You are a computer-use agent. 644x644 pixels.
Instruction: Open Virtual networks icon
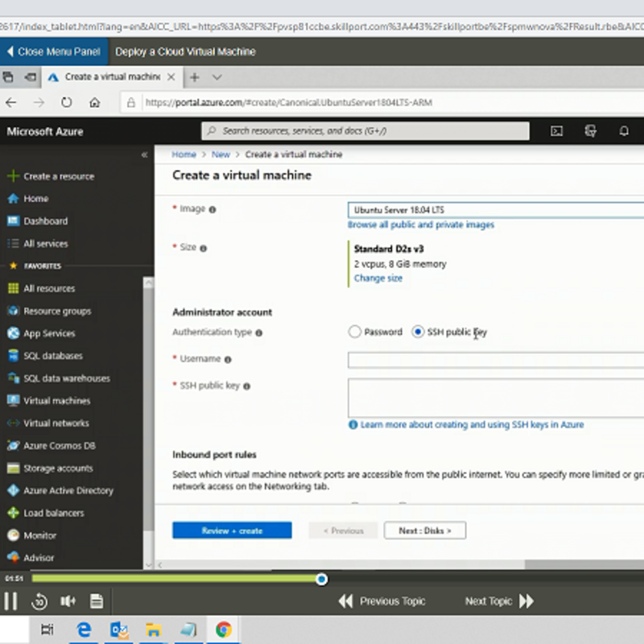point(13,423)
